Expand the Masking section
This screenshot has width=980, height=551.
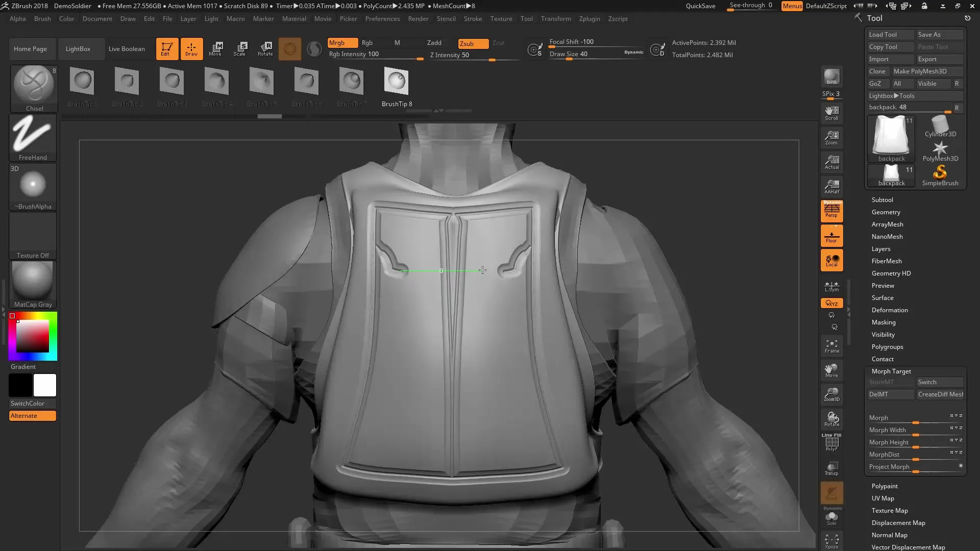coord(884,322)
